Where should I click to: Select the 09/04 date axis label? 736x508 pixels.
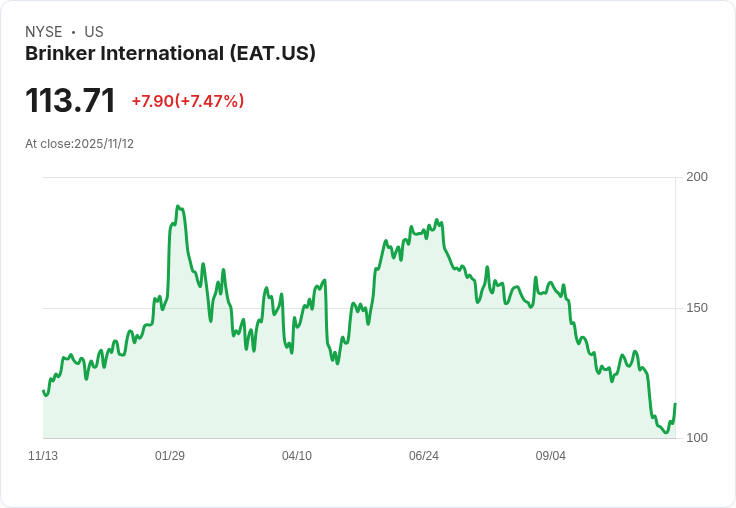(x=551, y=456)
